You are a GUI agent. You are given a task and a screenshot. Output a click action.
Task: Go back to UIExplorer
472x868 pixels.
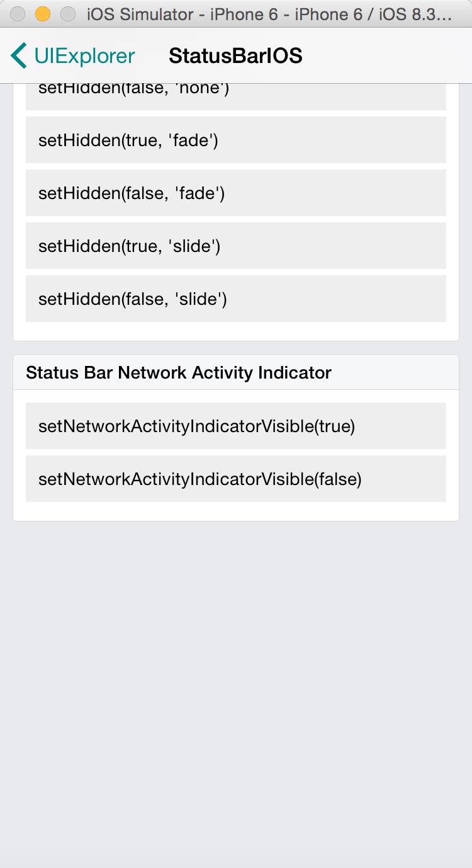73,56
